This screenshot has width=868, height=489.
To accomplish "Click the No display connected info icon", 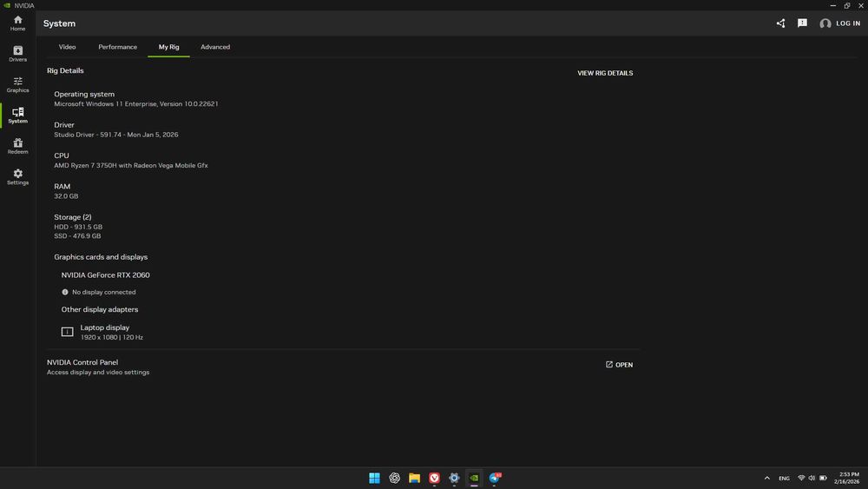I will [65, 292].
